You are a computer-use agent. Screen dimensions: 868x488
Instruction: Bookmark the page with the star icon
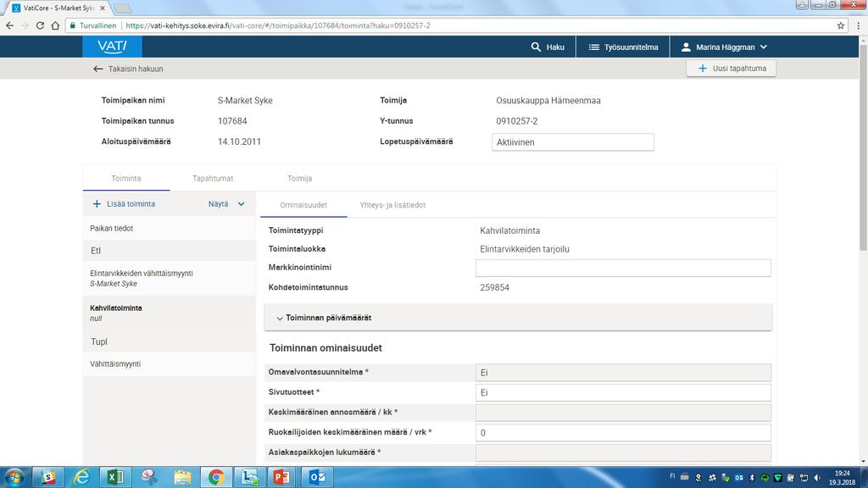(x=841, y=25)
